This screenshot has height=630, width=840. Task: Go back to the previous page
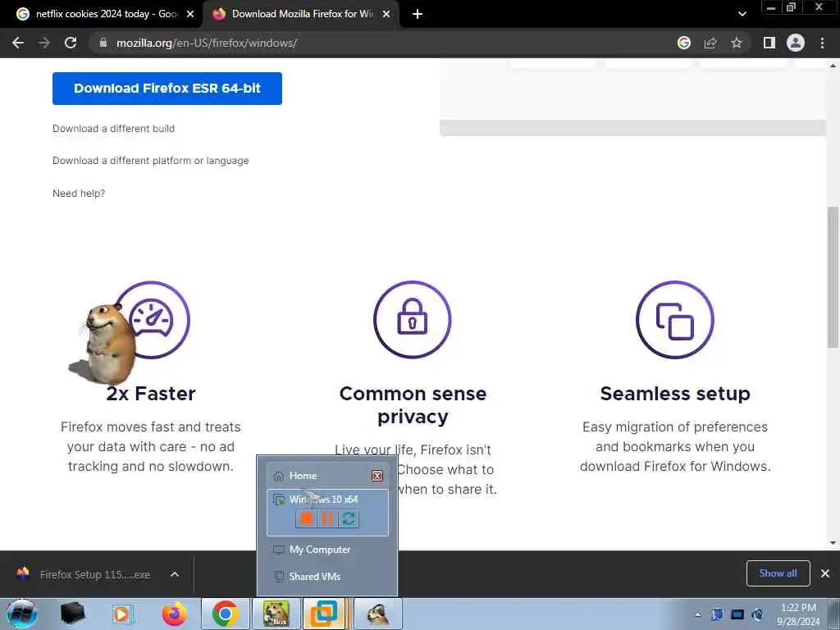18,43
